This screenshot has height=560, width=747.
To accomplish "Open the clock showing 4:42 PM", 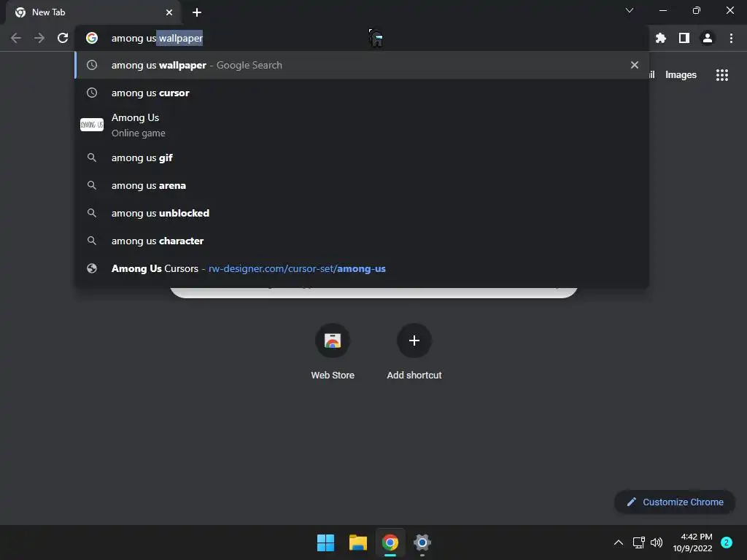I will point(692,542).
